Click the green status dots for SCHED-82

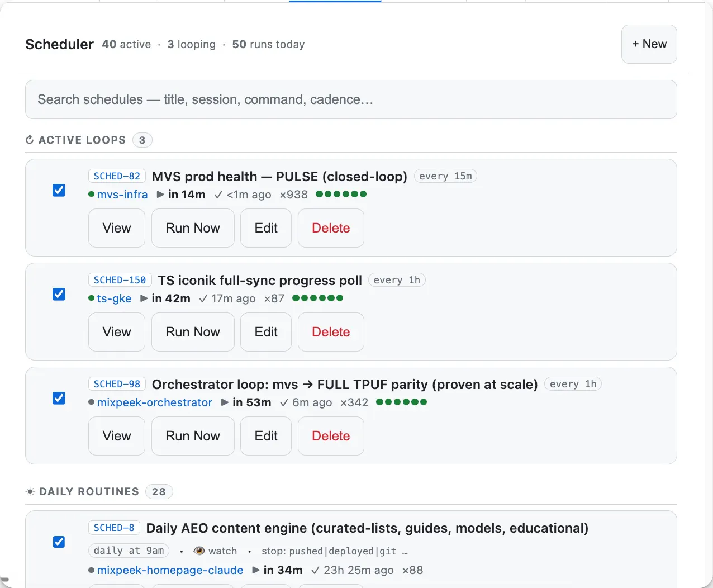click(x=341, y=194)
